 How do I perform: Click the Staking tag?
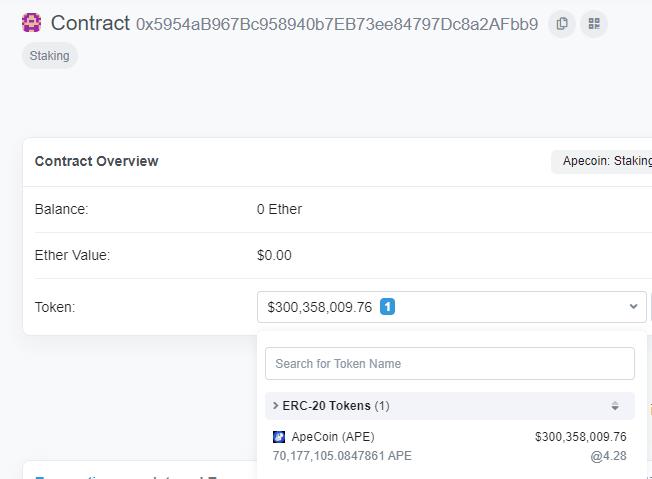pos(50,56)
